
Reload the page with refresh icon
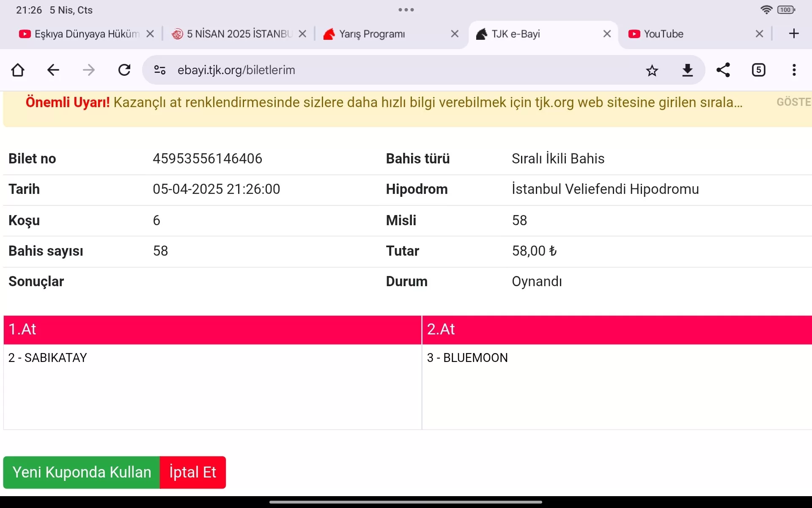(124, 70)
